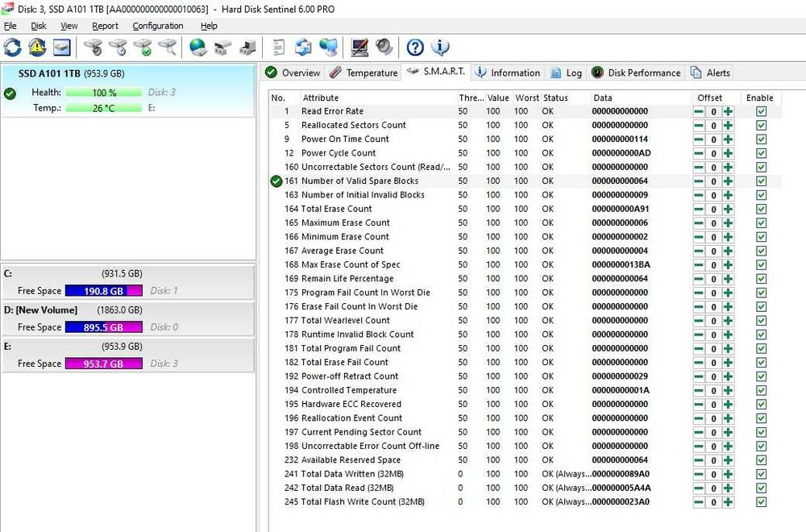
Task: Sort by the Attribute column header
Action: pos(320,98)
